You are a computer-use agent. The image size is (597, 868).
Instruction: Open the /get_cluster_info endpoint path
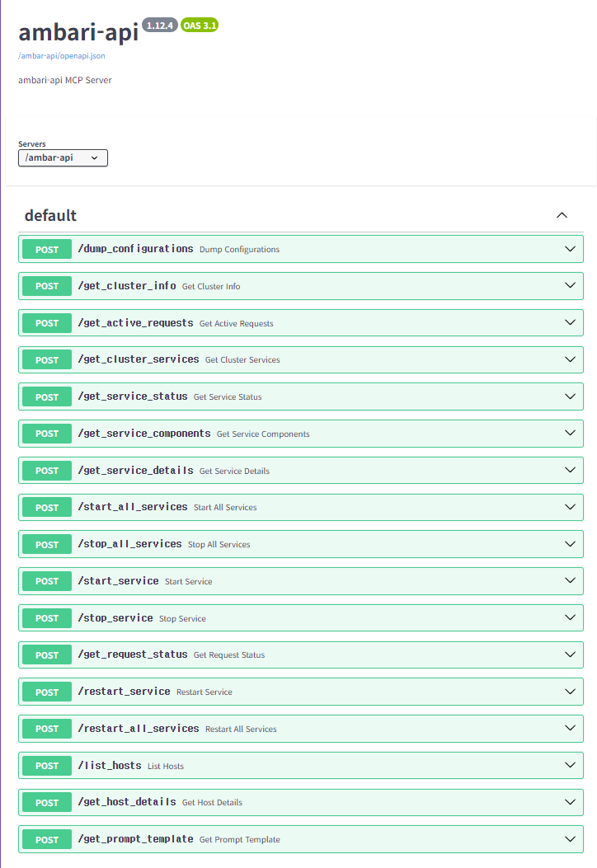point(127,286)
